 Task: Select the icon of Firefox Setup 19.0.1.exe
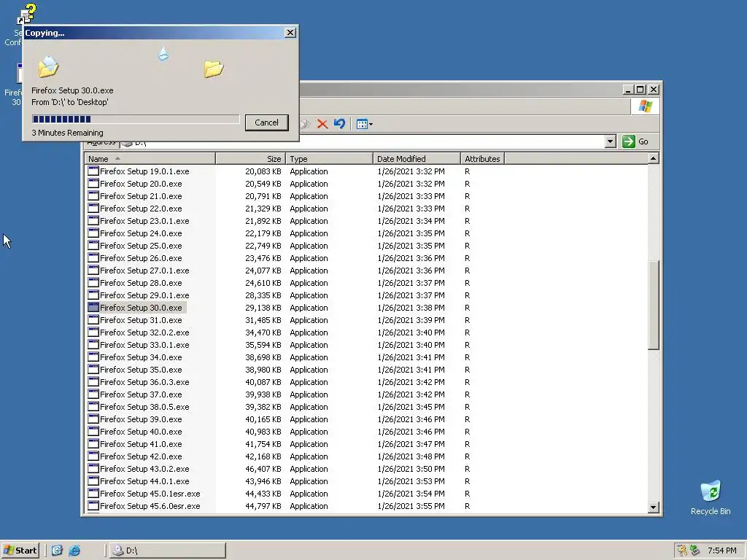click(93, 171)
